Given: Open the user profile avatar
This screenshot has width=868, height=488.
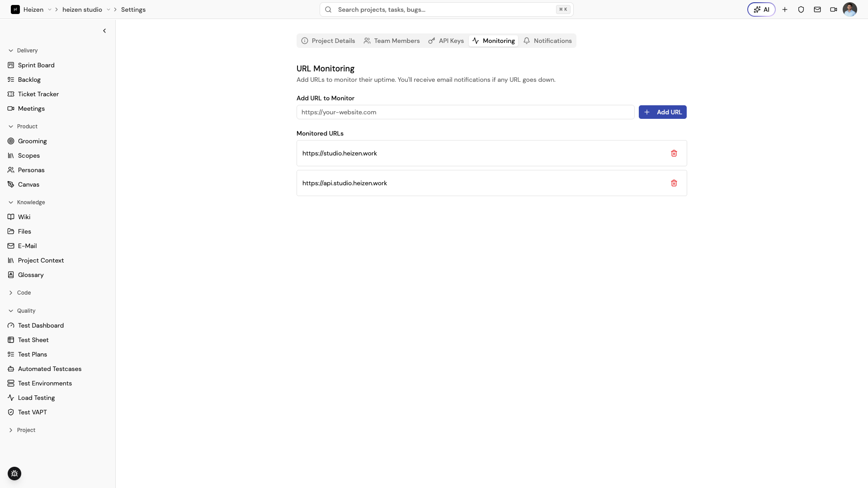Looking at the screenshot, I should (x=850, y=9).
